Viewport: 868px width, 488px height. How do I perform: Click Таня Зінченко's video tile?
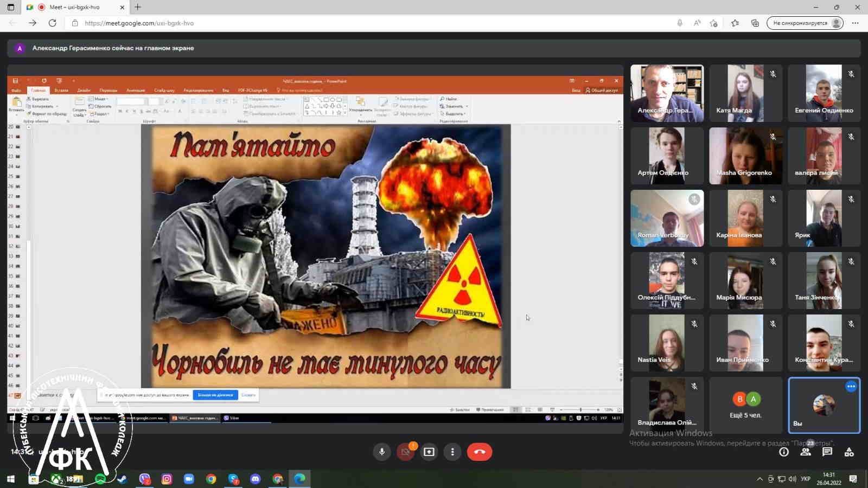[824, 280]
